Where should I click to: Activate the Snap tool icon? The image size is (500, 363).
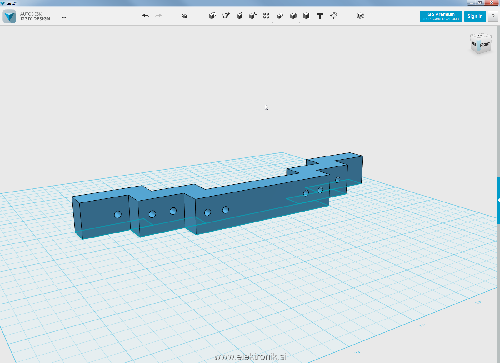333,16
